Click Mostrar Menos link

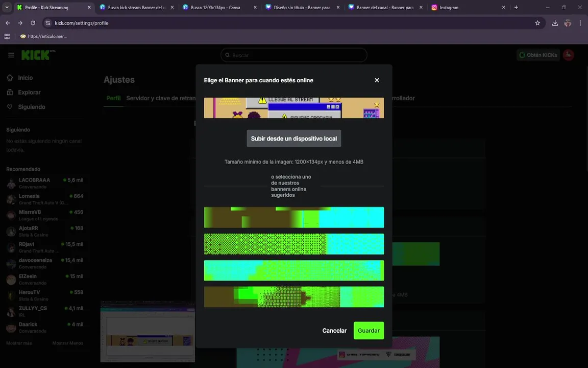point(68,343)
